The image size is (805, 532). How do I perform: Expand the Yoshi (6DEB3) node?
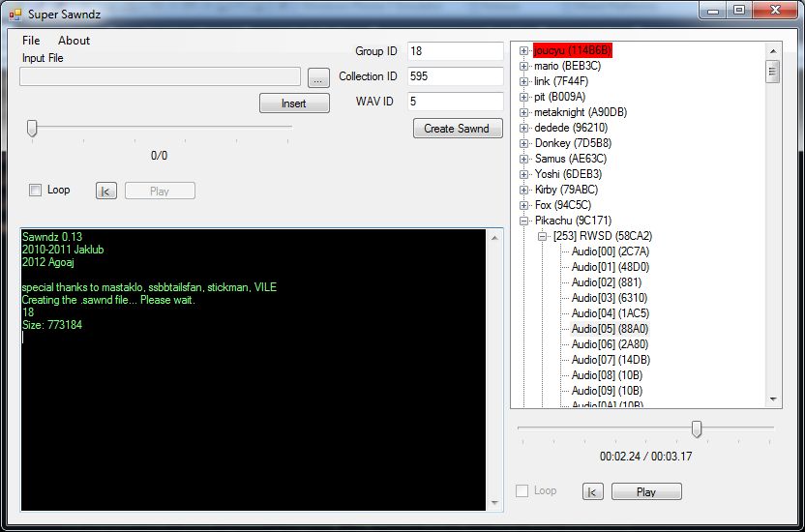[523, 174]
